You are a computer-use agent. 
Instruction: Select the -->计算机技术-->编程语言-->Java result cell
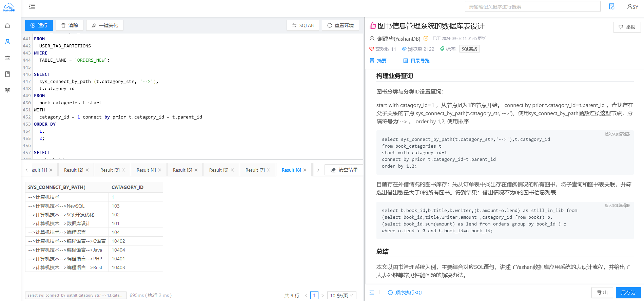click(x=67, y=250)
